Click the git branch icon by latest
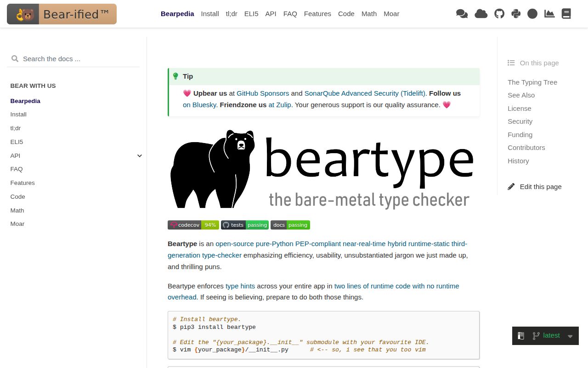 [x=536, y=336]
